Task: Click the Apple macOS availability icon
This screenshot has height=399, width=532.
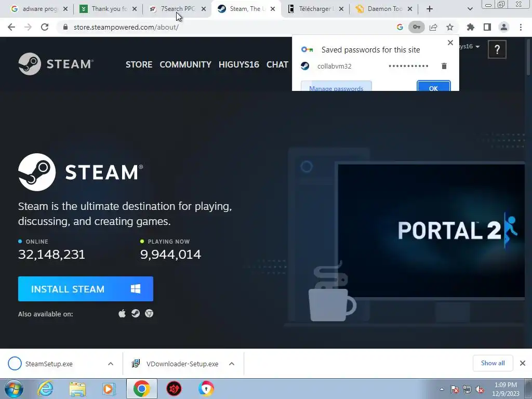Action: pos(122,313)
